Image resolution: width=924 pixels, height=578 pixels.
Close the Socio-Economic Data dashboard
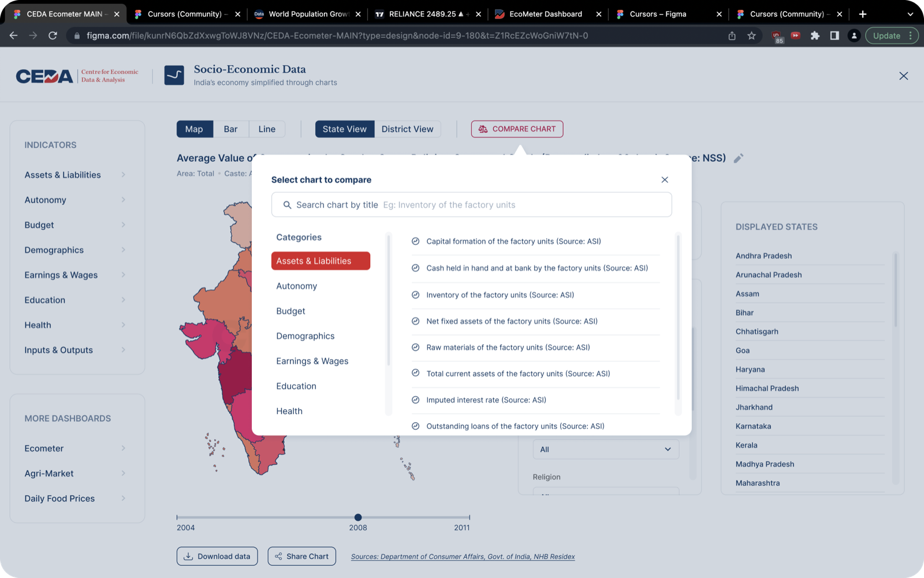(904, 76)
